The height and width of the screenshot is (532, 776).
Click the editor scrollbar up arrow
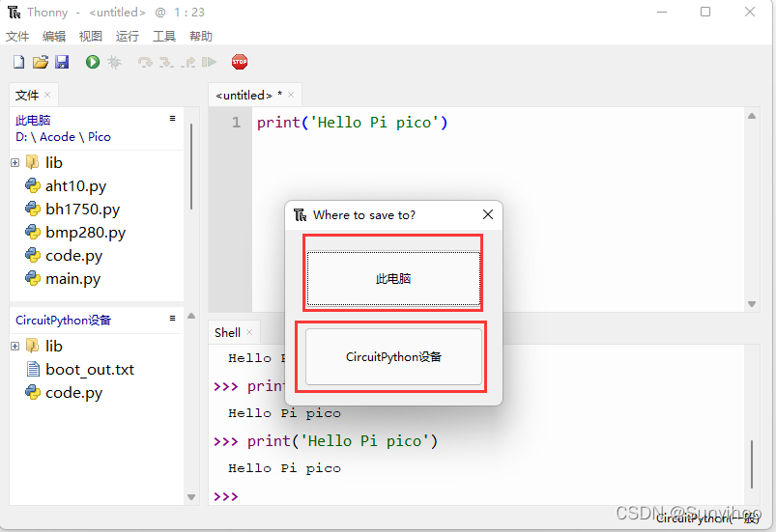752,116
